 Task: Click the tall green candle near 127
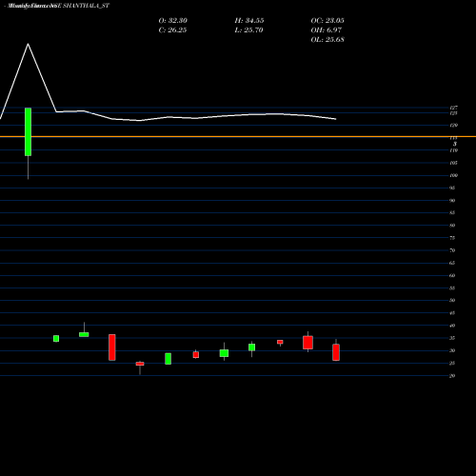tap(28, 131)
